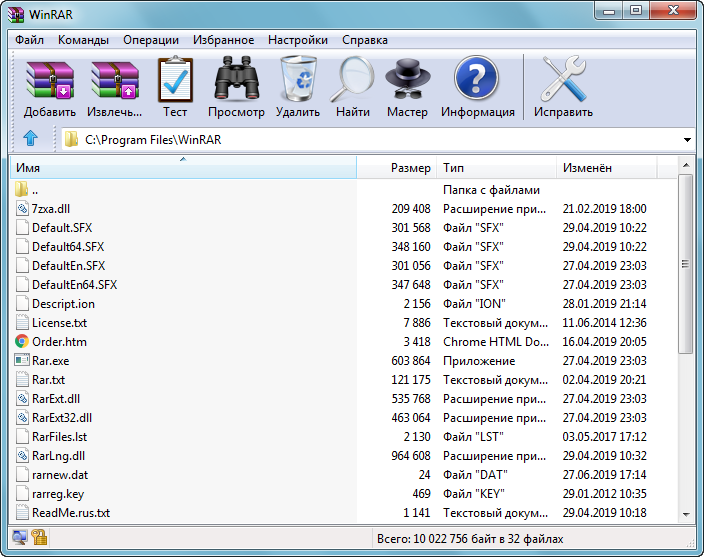
Task: Sort by the Размер column header
Action: tap(396, 167)
